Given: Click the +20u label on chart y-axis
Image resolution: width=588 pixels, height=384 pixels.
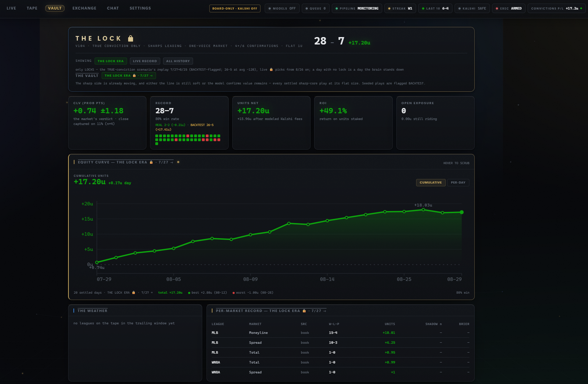Looking at the screenshot, I should (87, 204).
